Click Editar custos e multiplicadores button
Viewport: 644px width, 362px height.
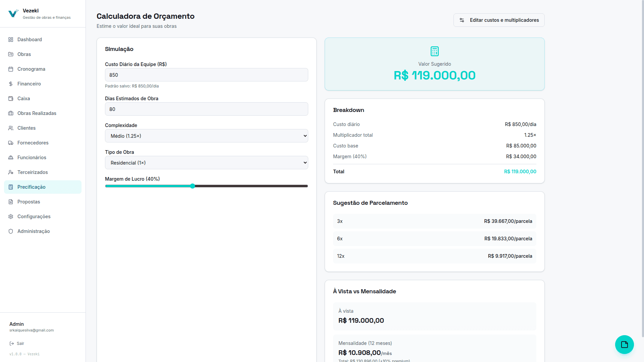pyautogui.click(x=499, y=20)
